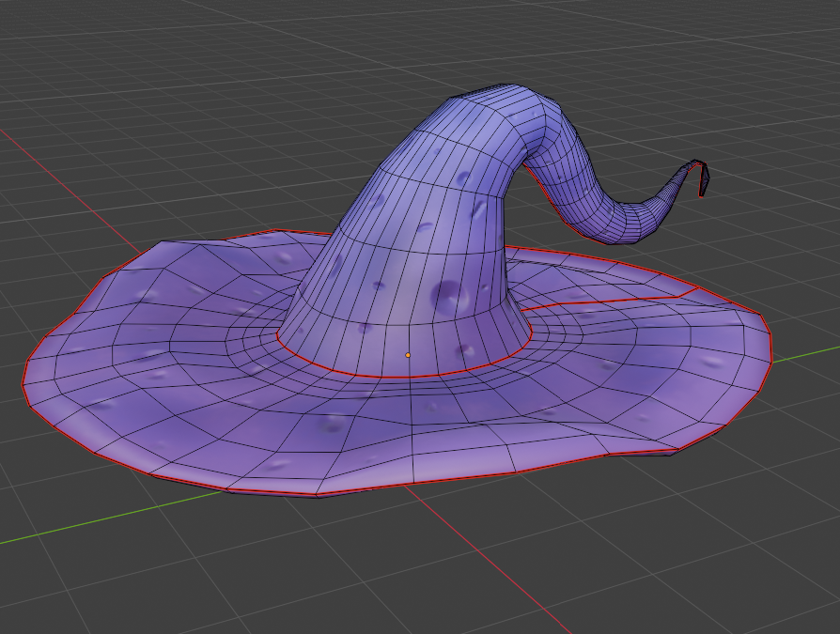Click the orange origin point on the hat
This screenshot has height=634, width=840.
408,355
